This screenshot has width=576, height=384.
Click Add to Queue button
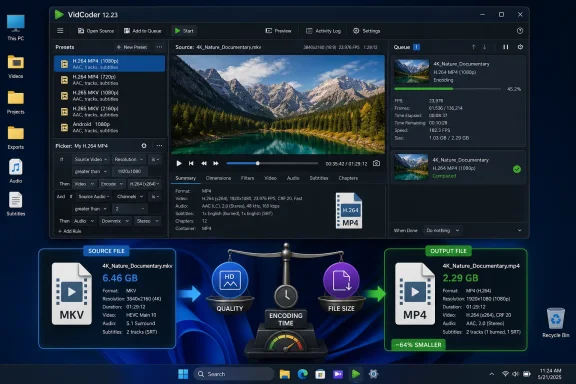click(143, 31)
